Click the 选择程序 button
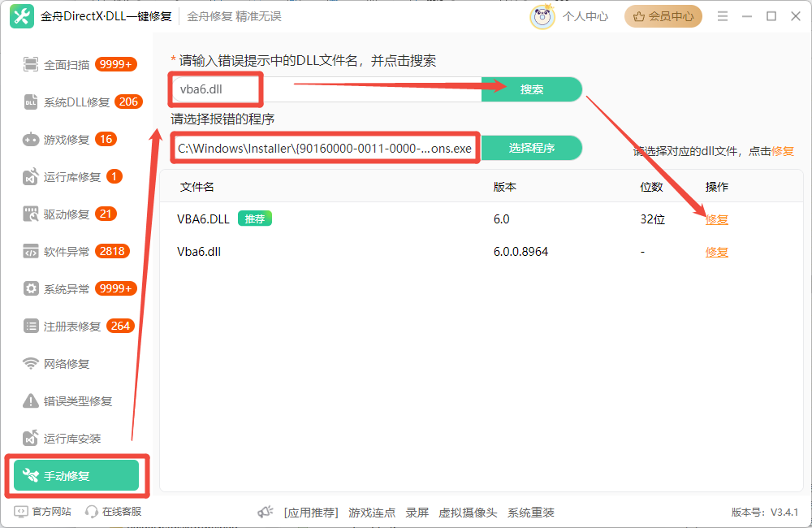Image resolution: width=812 pixels, height=528 pixels. pyautogui.click(x=532, y=148)
